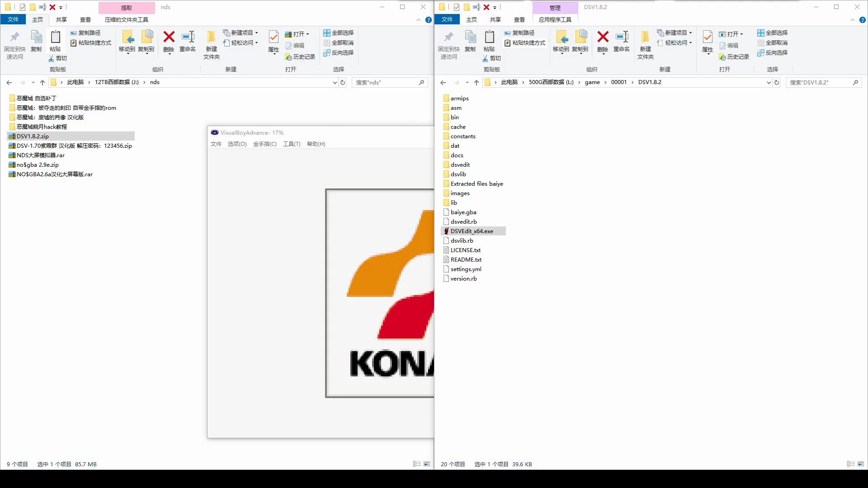
Task: Open Easy access (轻松访问) dropdown in right window
Action: click(x=675, y=43)
